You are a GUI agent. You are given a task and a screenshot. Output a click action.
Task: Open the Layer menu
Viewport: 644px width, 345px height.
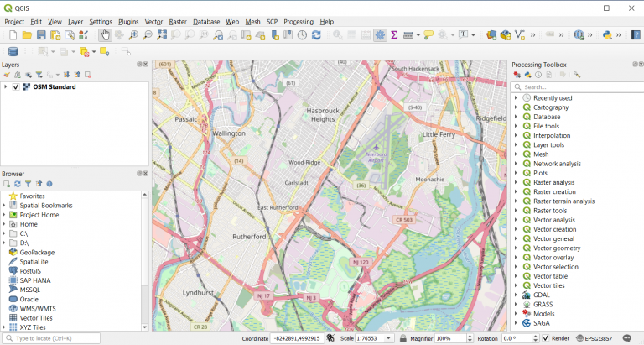75,22
